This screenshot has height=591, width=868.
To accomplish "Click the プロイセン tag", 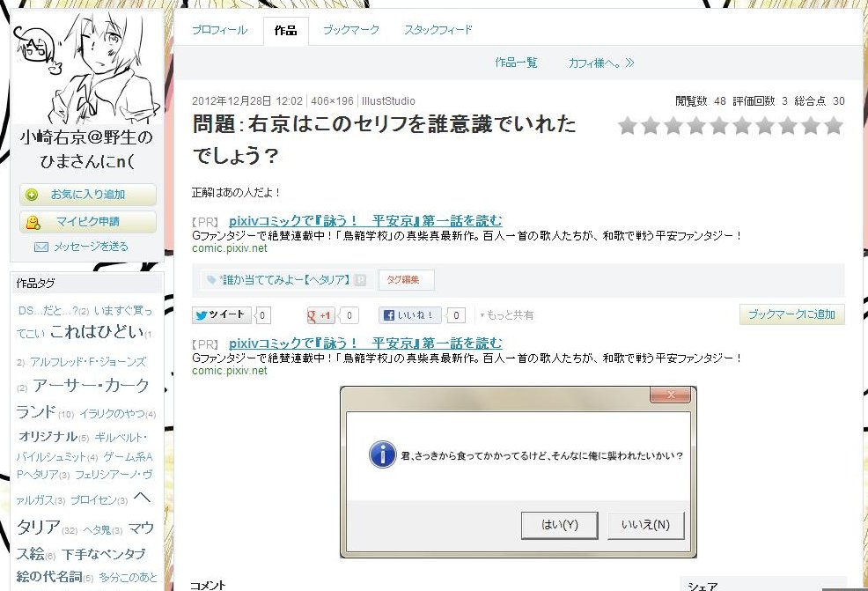I will click(x=93, y=500).
